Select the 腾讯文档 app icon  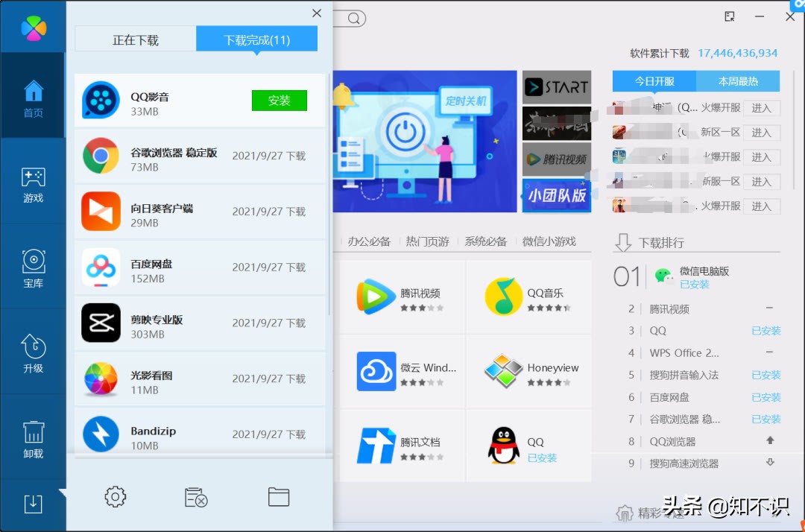click(x=376, y=446)
